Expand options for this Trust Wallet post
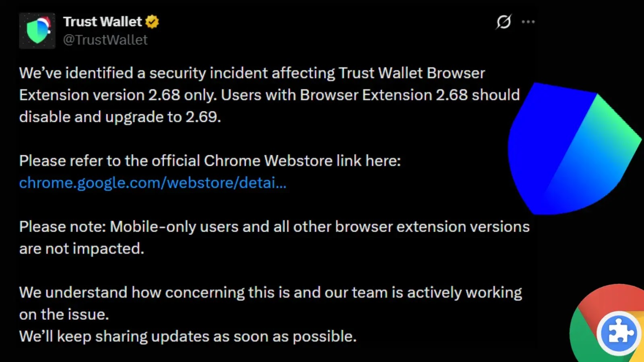Image resolution: width=644 pixels, height=362 pixels. click(528, 22)
